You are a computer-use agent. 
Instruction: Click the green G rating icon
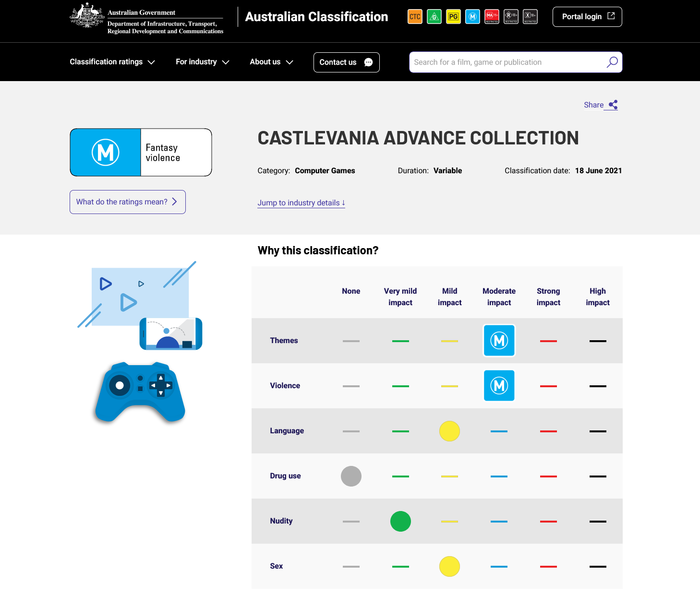pyautogui.click(x=434, y=17)
